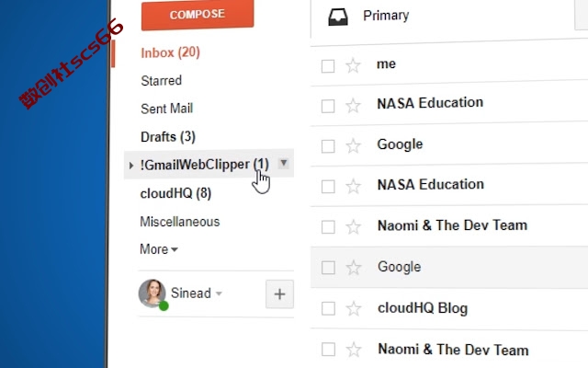Check the cloudHQ Blog email checkbox
Image resolution: width=588 pixels, height=368 pixels.
click(x=329, y=309)
